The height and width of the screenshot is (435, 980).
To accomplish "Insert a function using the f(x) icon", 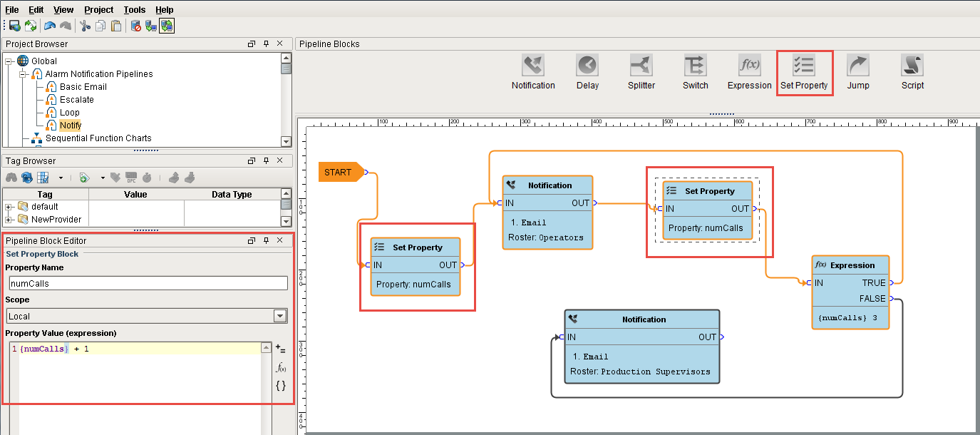I will tap(281, 368).
